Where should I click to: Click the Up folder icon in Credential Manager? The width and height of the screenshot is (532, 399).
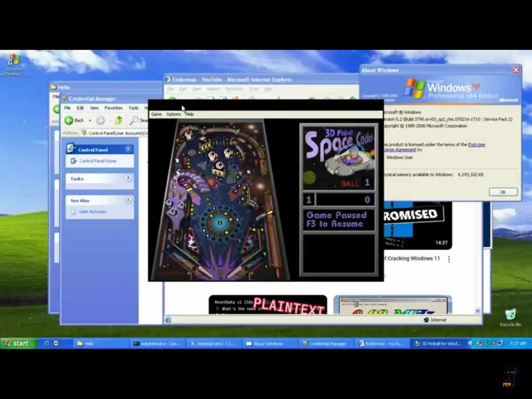click(x=118, y=121)
